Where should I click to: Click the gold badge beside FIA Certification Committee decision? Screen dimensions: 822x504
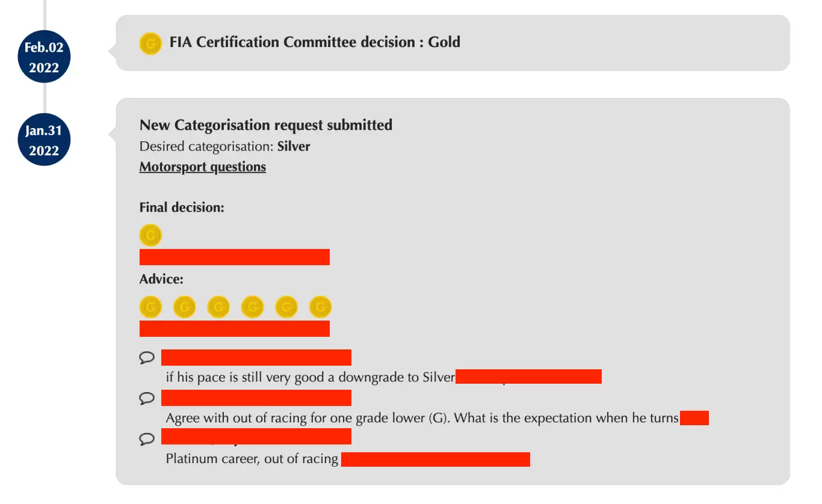[x=150, y=43]
